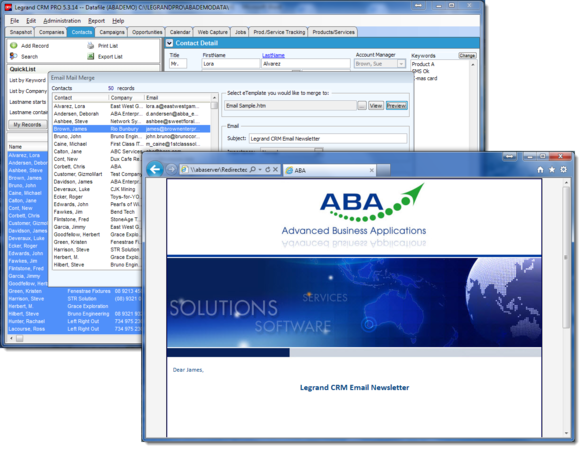Click the Search icon in CRM panel

point(14,56)
